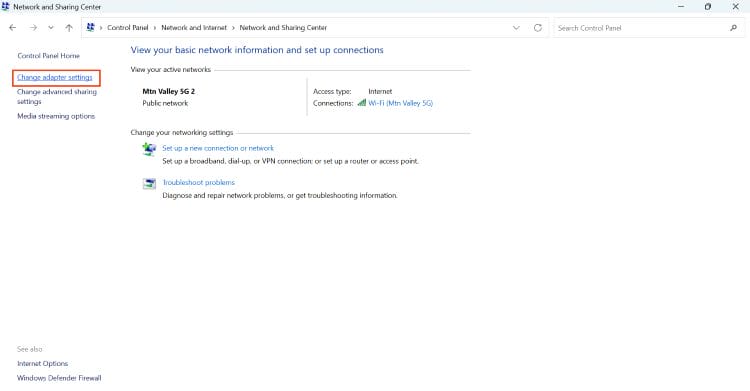750x391 pixels.
Task: Open the Recent locations dropdown arrow
Action: [x=51, y=28]
